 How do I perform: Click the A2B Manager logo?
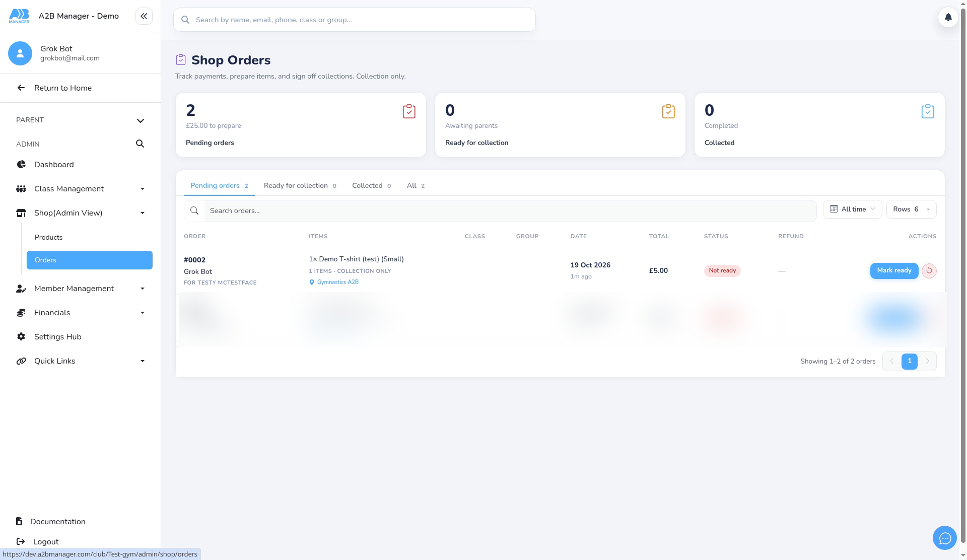[19, 16]
